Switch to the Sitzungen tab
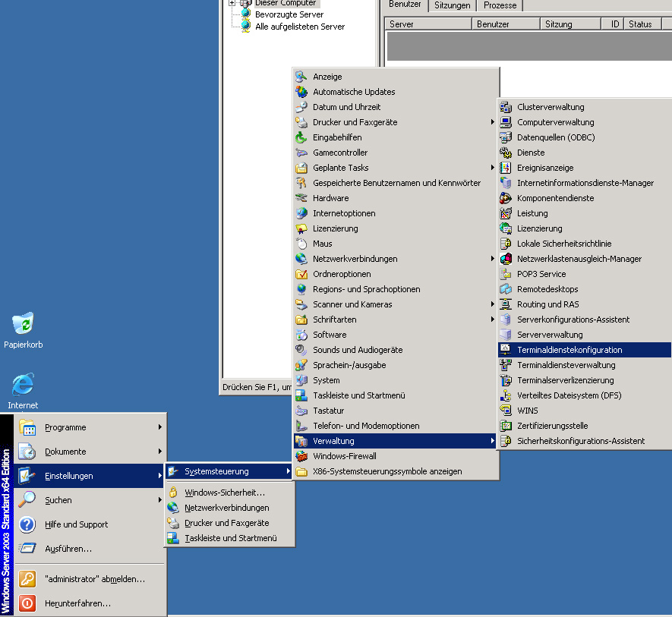This screenshot has width=672, height=617. (x=452, y=5)
